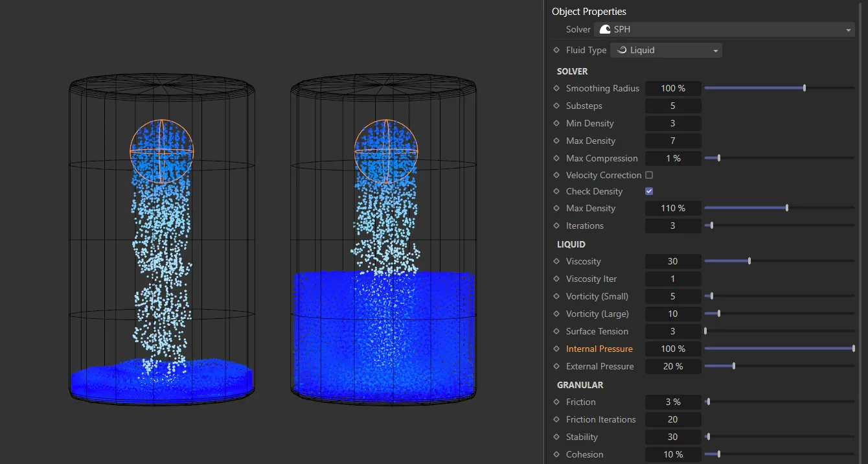868x464 pixels.
Task: Click the keyframe diamond beside Smoothing Radius
Action: [x=557, y=88]
